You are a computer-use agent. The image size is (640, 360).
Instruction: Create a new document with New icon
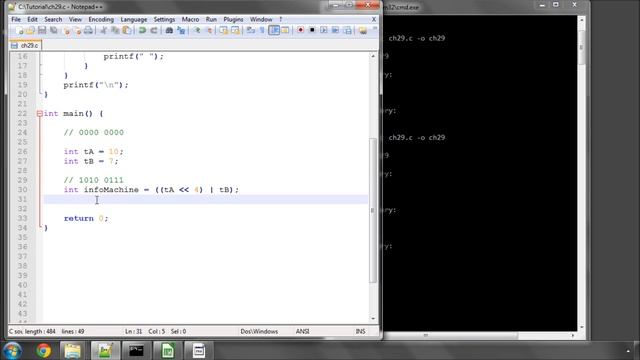click(x=19, y=30)
